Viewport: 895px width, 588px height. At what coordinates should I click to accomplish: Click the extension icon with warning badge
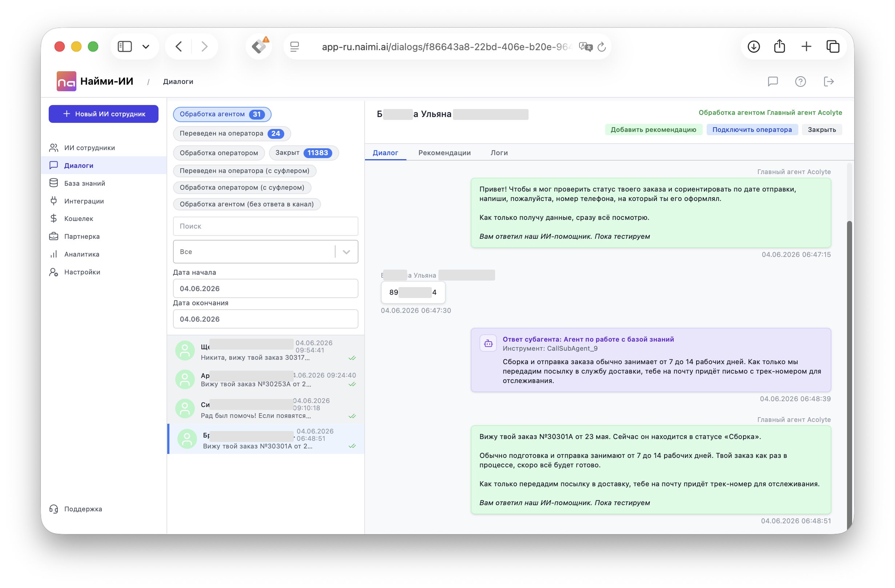[x=260, y=47]
